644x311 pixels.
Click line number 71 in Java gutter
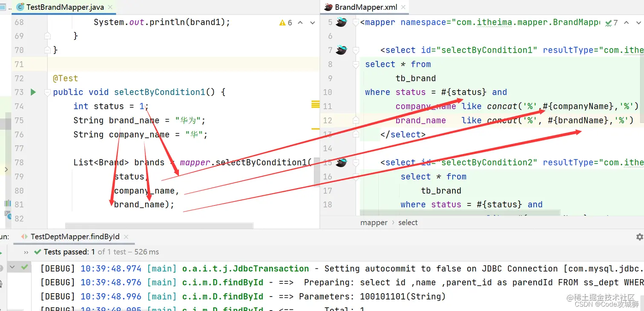point(19,64)
